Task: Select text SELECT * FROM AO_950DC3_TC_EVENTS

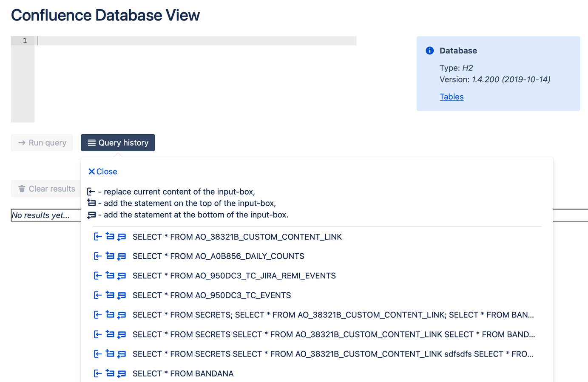Action: coord(212,295)
